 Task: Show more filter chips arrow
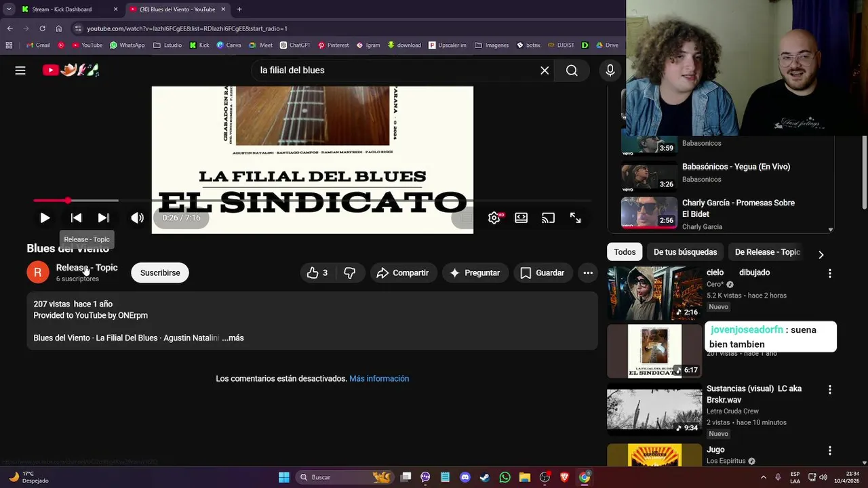[821, 255]
